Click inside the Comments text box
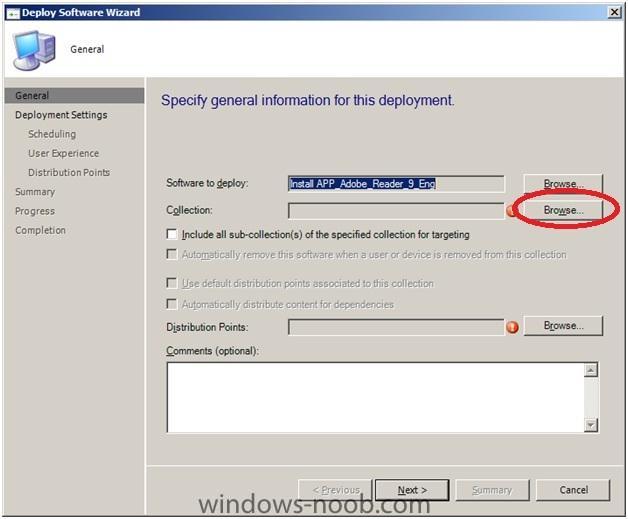Image resolution: width=628 pixels, height=519 pixels. 376,397
